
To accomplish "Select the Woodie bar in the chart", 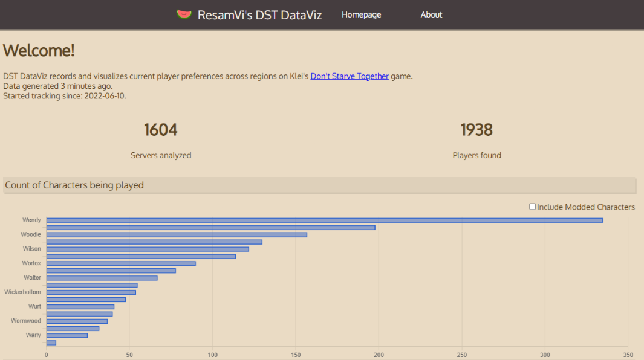I will 176,234.
